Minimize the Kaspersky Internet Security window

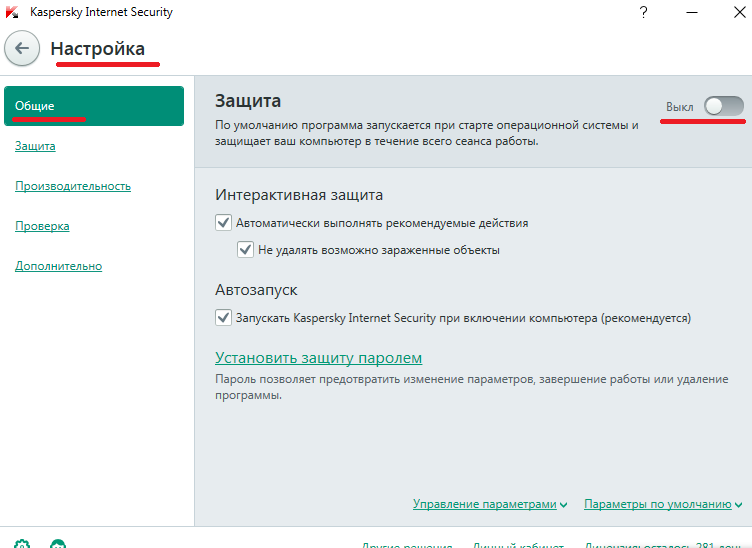point(692,12)
